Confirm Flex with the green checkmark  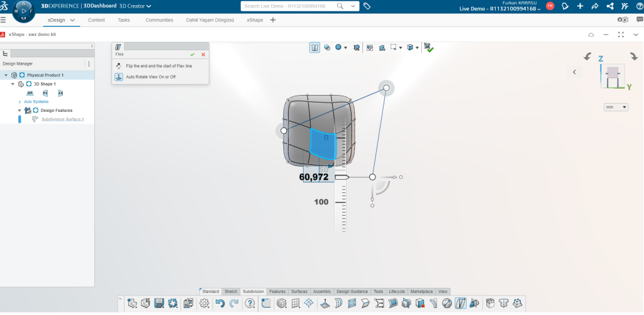[192, 55]
